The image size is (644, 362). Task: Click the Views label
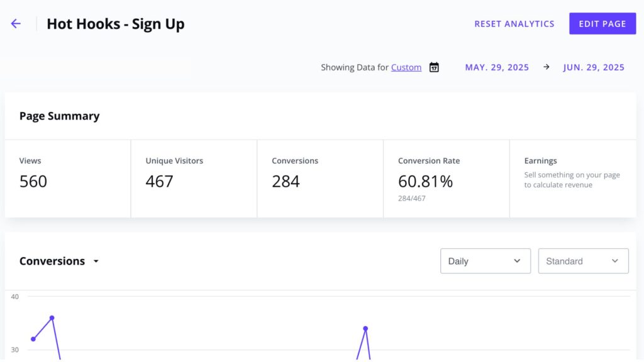pyautogui.click(x=30, y=161)
